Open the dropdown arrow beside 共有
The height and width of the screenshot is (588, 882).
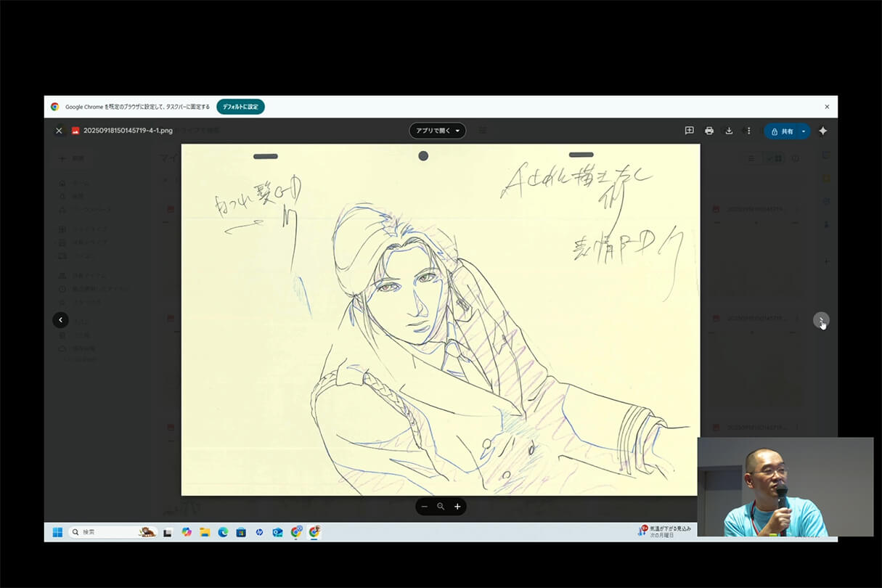tap(803, 131)
